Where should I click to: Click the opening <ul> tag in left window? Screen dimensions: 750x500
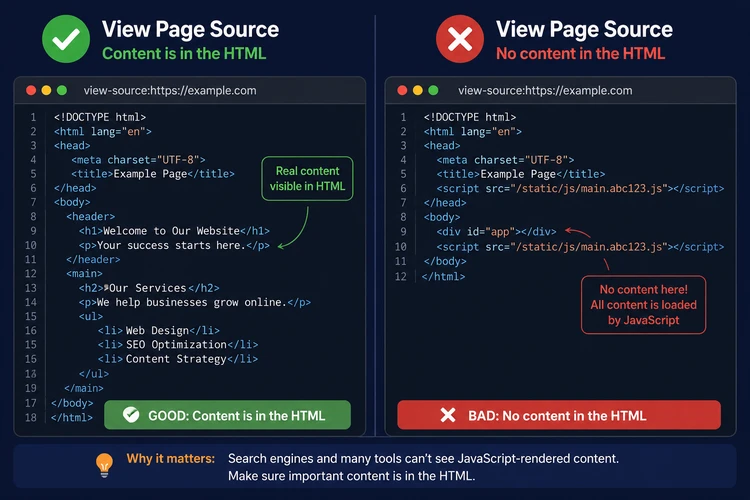[91, 316]
